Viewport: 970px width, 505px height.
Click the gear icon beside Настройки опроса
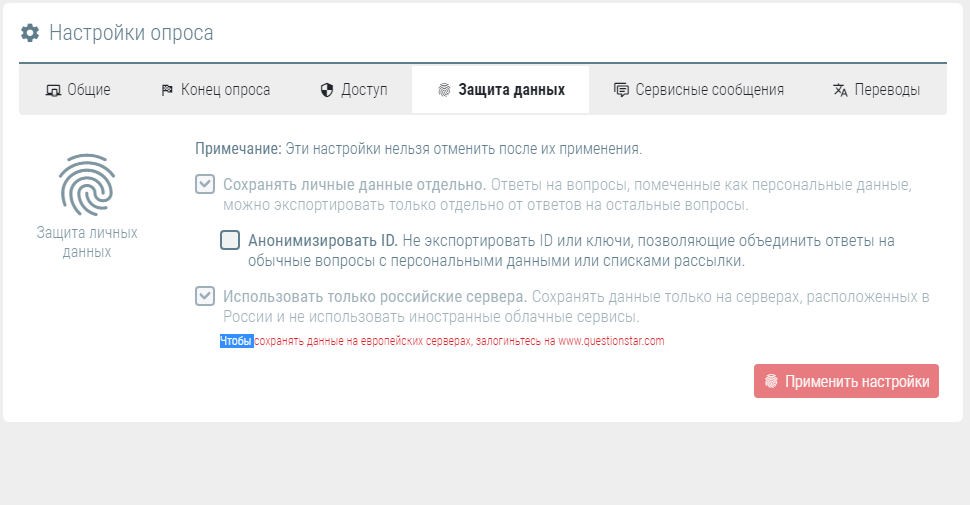pyautogui.click(x=30, y=33)
